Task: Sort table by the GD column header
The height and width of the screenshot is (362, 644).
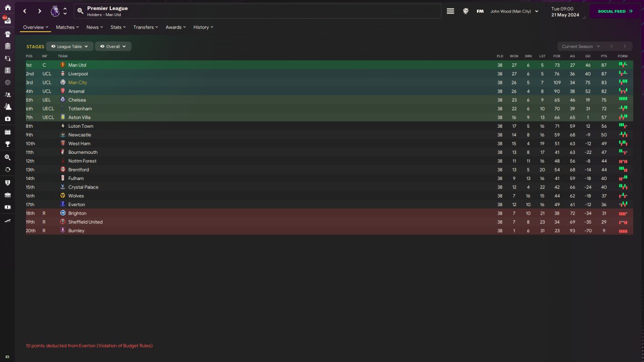Action: pyautogui.click(x=588, y=56)
